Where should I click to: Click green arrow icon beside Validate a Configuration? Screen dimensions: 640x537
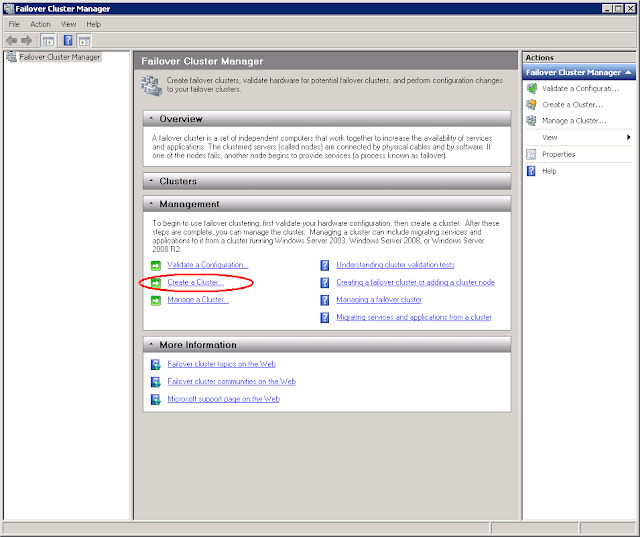(156, 266)
